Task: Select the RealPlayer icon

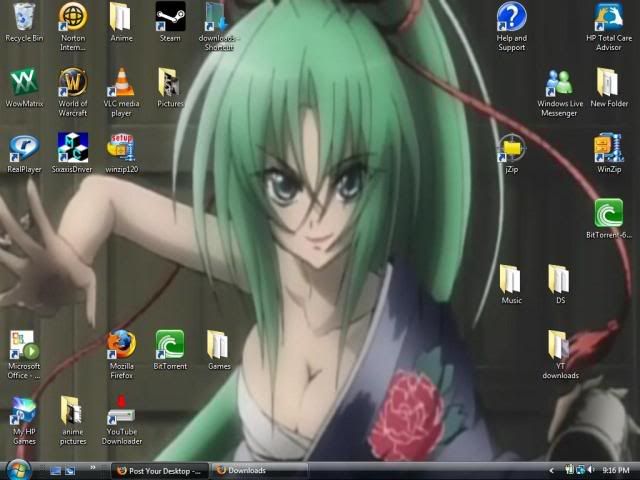Action: (24, 149)
